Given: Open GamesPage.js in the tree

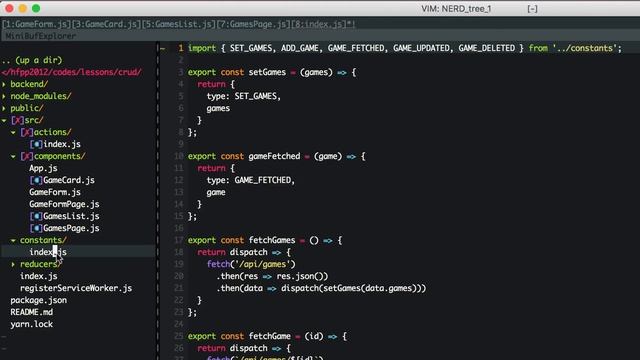Looking at the screenshot, I should (71, 228).
